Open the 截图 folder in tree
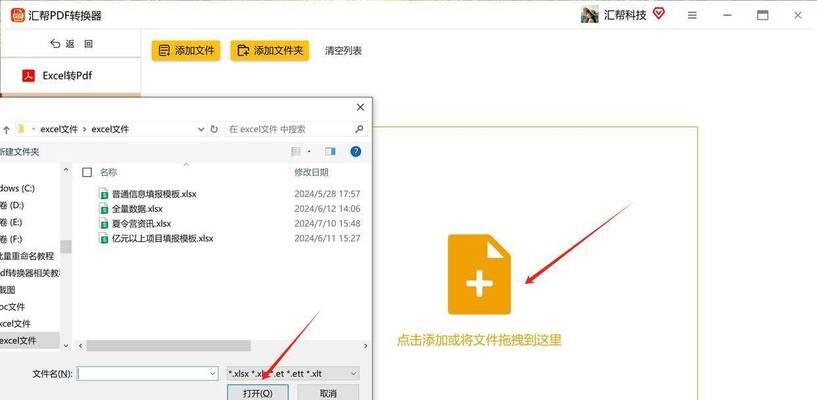817x400 pixels. coord(8,290)
